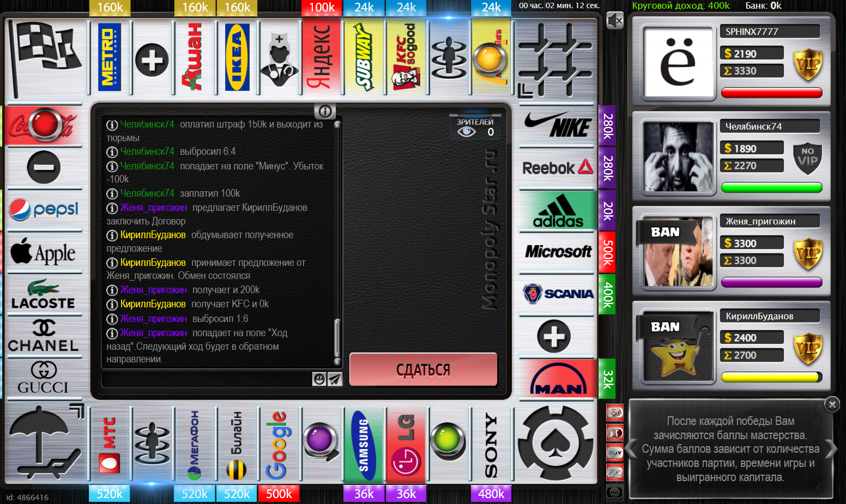Select the Subway property cell
This screenshot has width=846, height=504.
[364, 57]
